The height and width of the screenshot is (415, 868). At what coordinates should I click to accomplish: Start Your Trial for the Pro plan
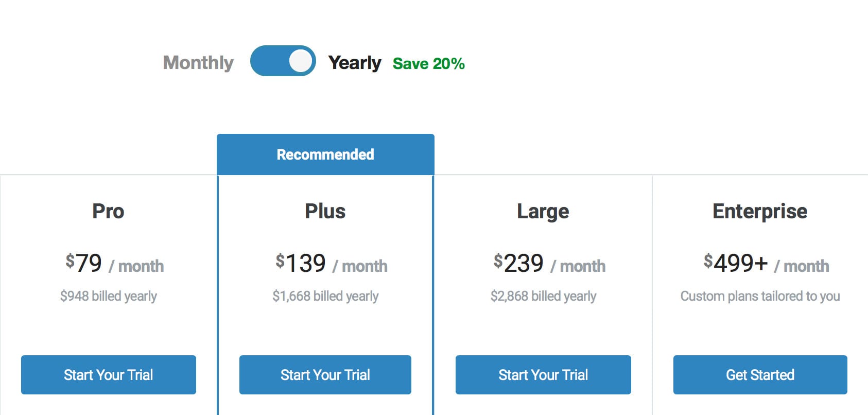(x=109, y=375)
